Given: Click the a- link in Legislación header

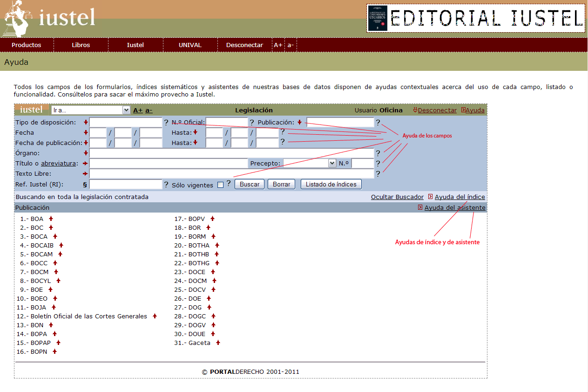Looking at the screenshot, I should [x=149, y=110].
